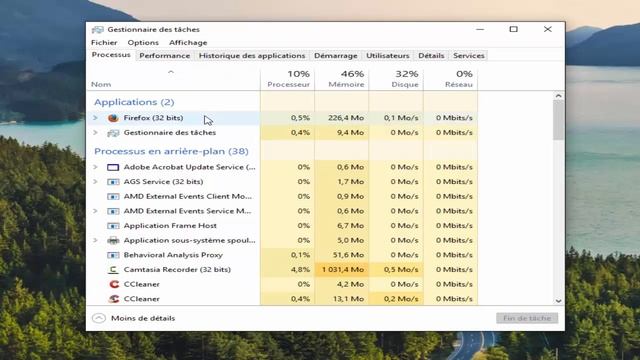Switch to the Démarrage tab

click(x=336, y=56)
